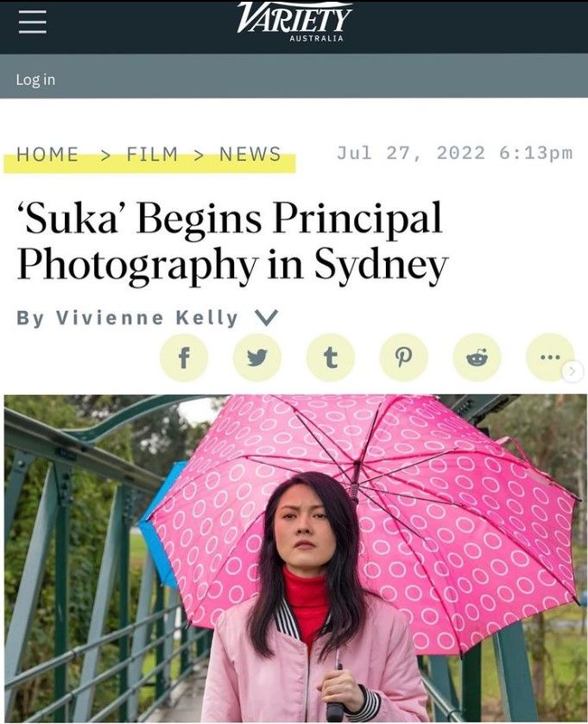Go to HOME breadcrumb

(47, 155)
